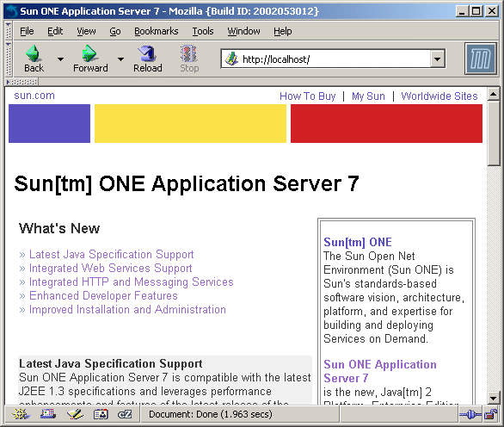
Task: Click the vertical scrollbar up arrow
Action: coord(493,95)
